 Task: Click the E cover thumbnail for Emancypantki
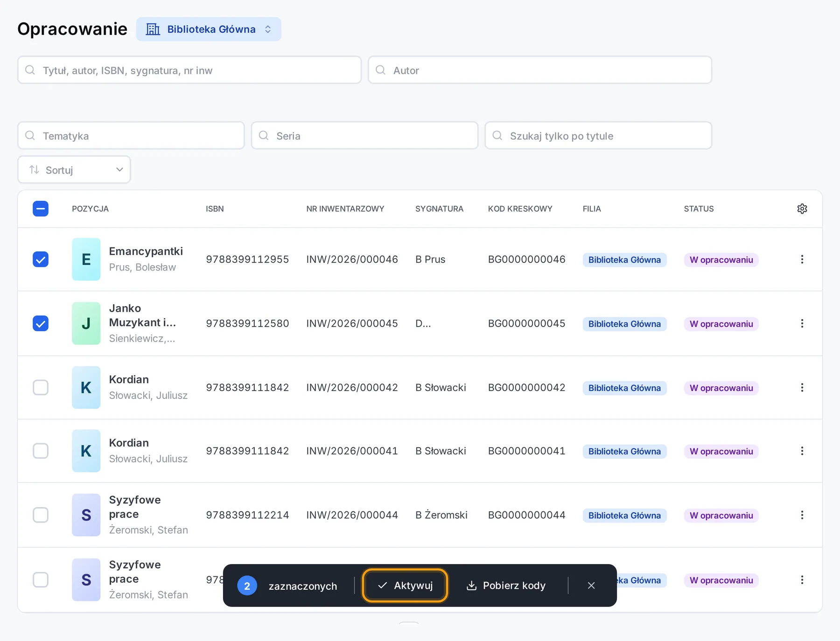pyautogui.click(x=86, y=259)
